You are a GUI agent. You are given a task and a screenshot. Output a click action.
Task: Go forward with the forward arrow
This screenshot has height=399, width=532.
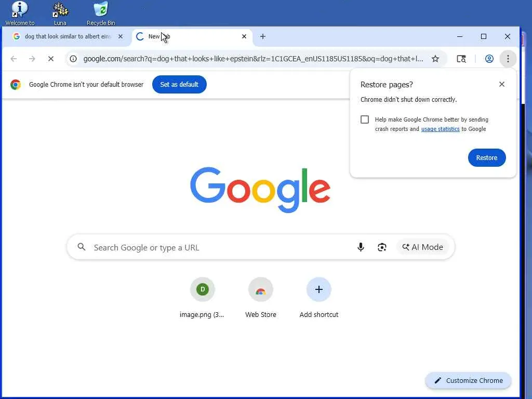point(32,59)
